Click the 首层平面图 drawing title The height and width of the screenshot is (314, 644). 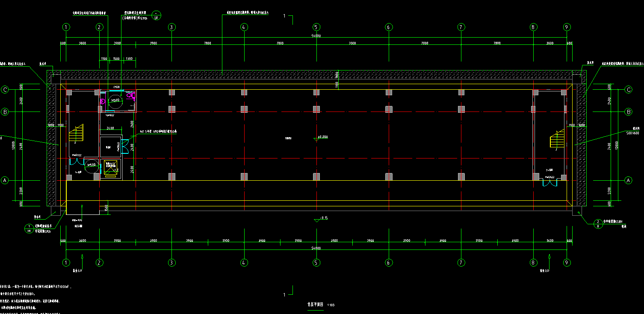pyautogui.click(x=316, y=305)
